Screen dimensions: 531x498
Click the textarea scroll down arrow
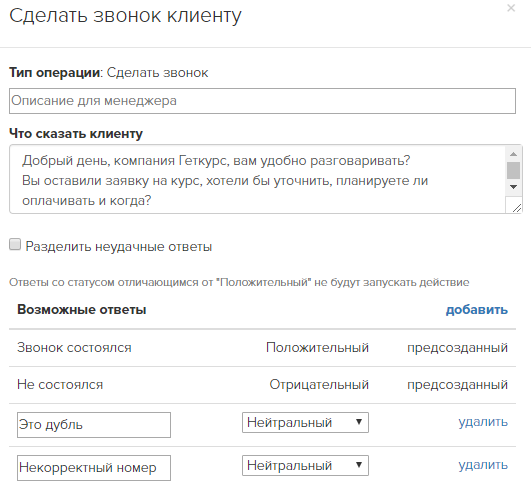tap(513, 187)
